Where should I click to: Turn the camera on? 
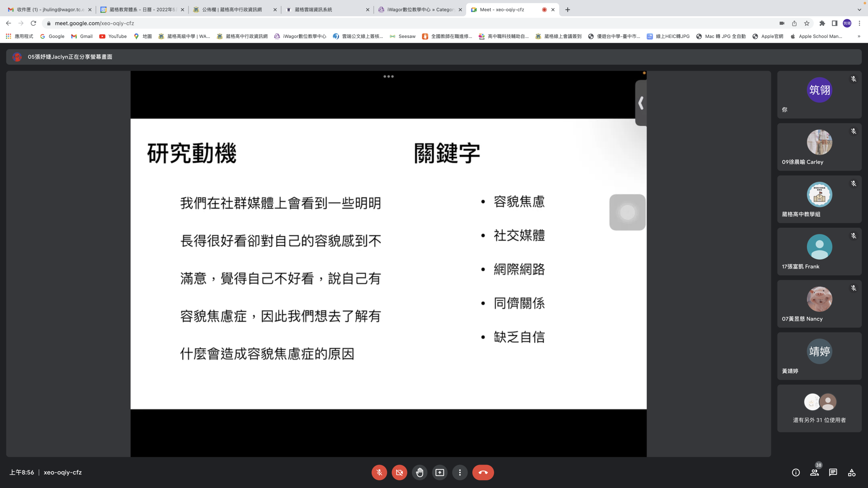pos(399,472)
